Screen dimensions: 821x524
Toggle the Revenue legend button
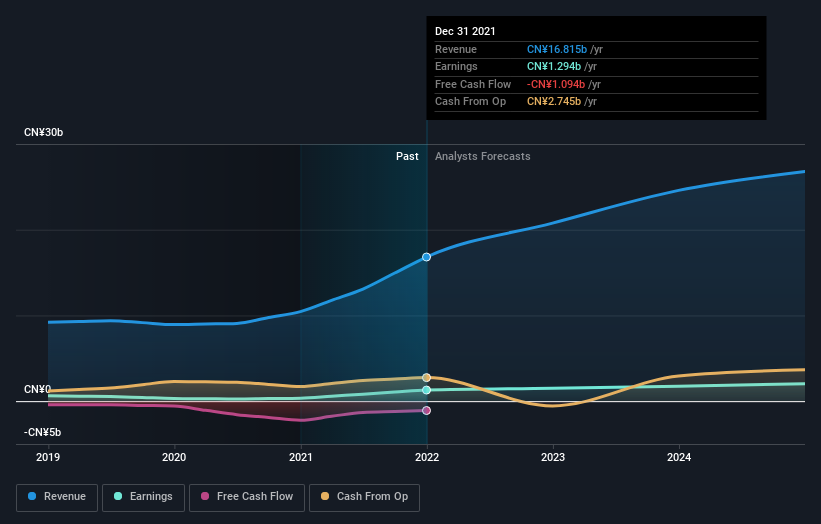57,497
